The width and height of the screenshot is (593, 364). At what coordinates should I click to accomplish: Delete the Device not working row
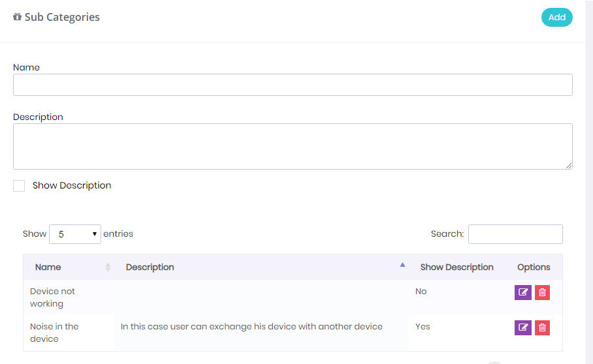pyautogui.click(x=542, y=292)
